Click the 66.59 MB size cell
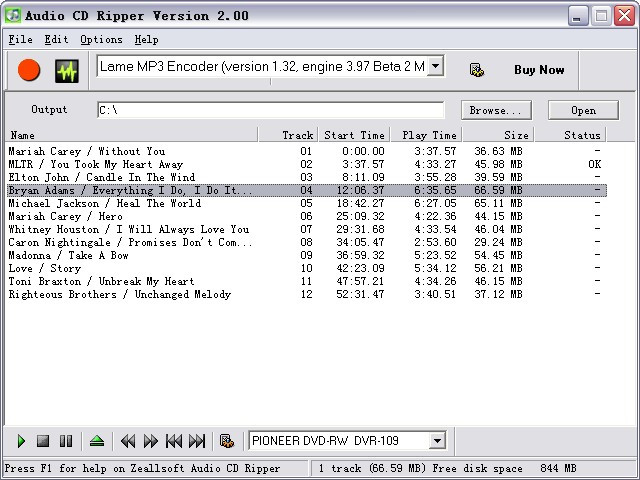640x480 pixels. click(498, 190)
